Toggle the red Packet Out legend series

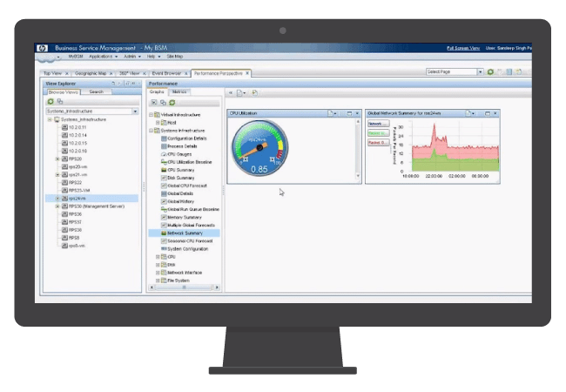378,143
